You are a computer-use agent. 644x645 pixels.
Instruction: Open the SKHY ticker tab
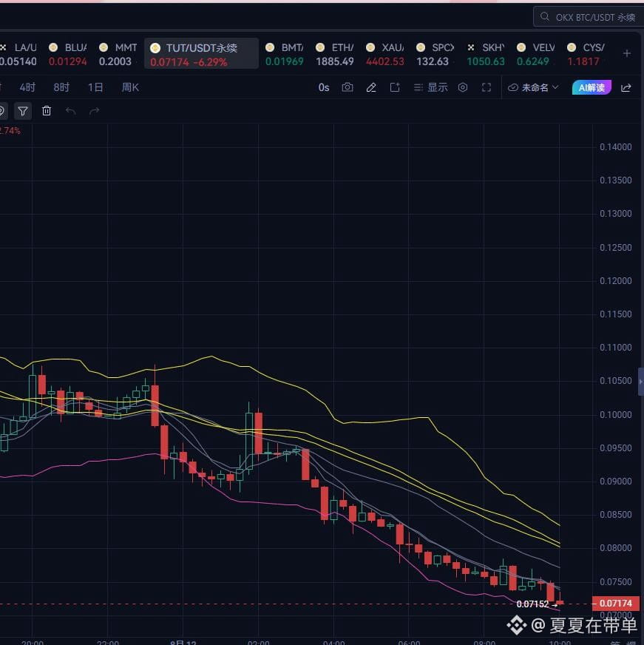(x=486, y=54)
